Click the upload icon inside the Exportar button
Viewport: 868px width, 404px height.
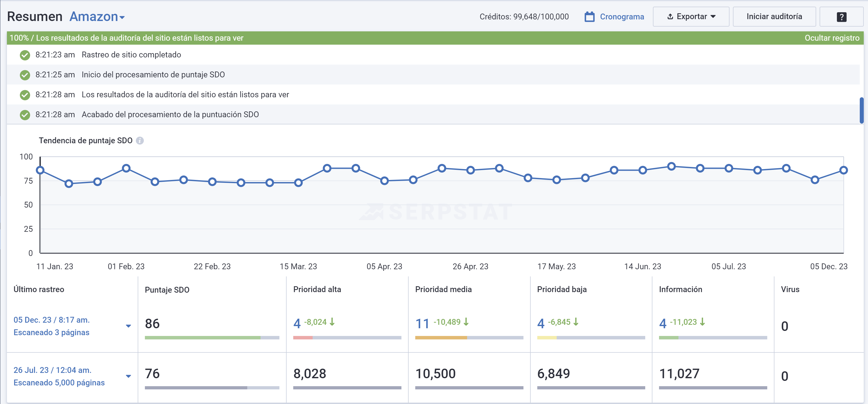point(670,16)
